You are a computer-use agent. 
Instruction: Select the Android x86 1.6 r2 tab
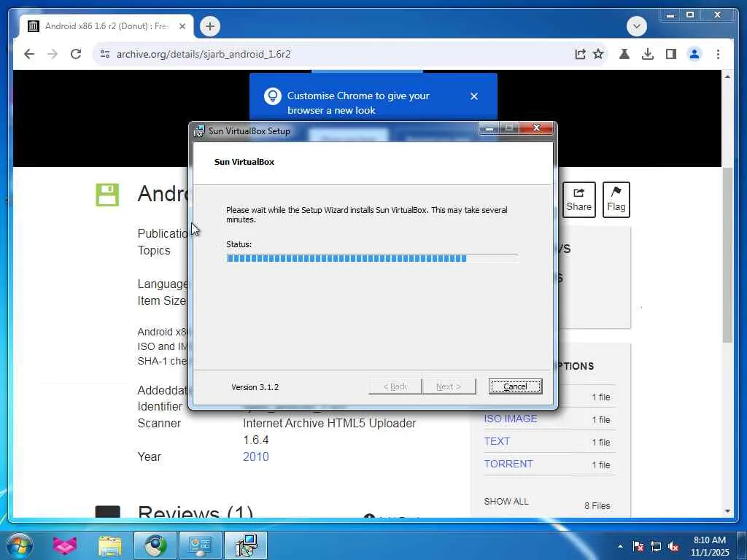tap(107, 26)
